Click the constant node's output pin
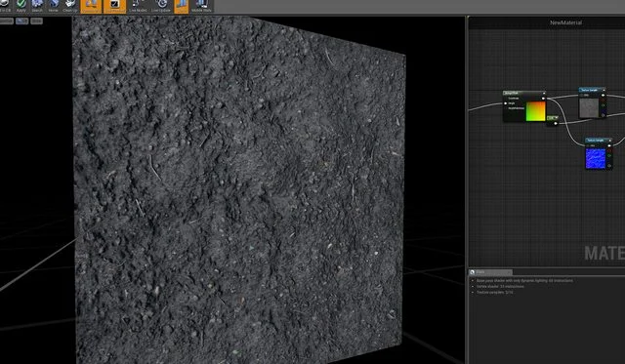 click(x=556, y=124)
